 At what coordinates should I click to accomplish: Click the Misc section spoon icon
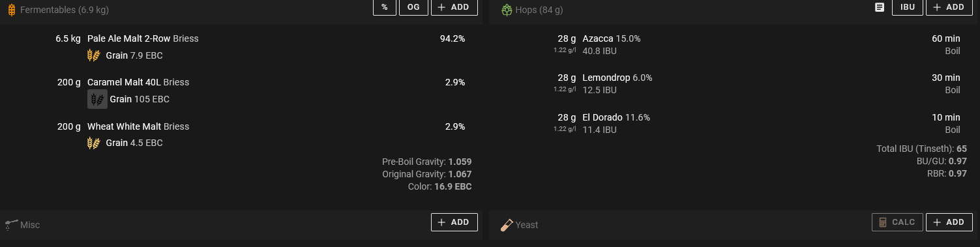10,225
